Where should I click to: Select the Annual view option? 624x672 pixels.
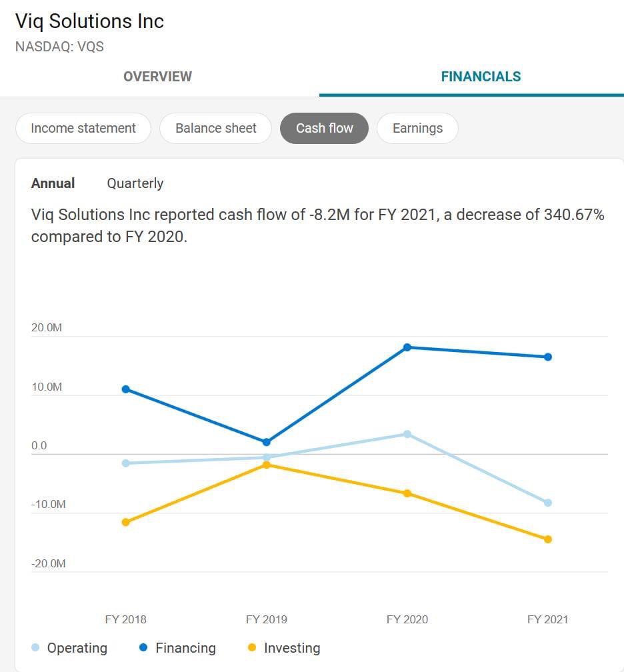pos(53,183)
